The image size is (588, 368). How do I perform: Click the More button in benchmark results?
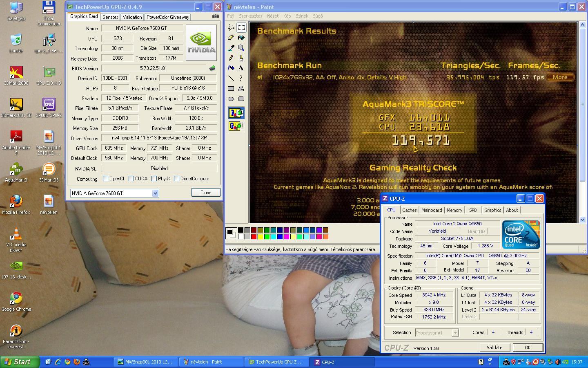560,77
